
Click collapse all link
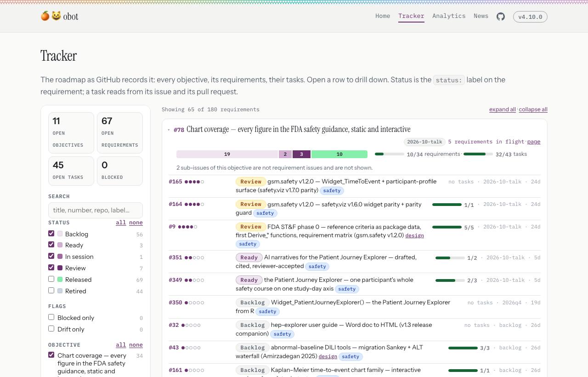(x=533, y=109)
